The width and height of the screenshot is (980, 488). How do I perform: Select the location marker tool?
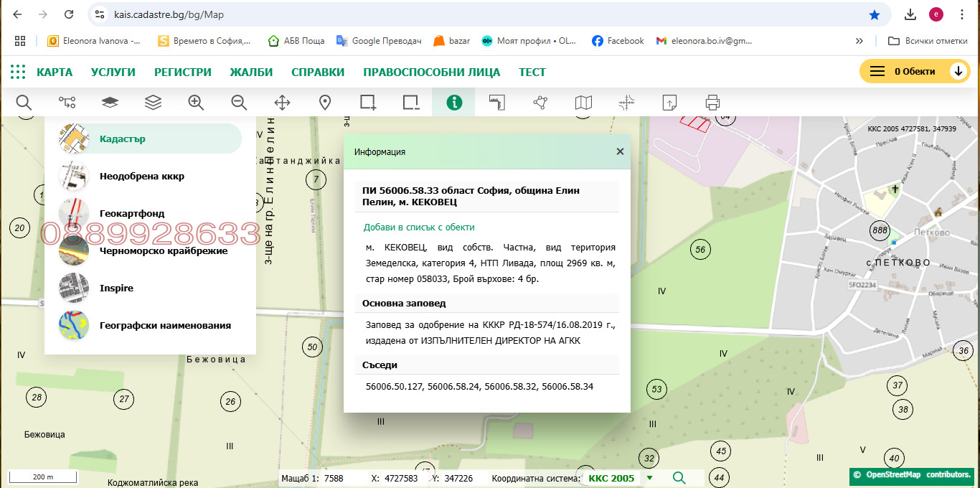pos(324,102)
